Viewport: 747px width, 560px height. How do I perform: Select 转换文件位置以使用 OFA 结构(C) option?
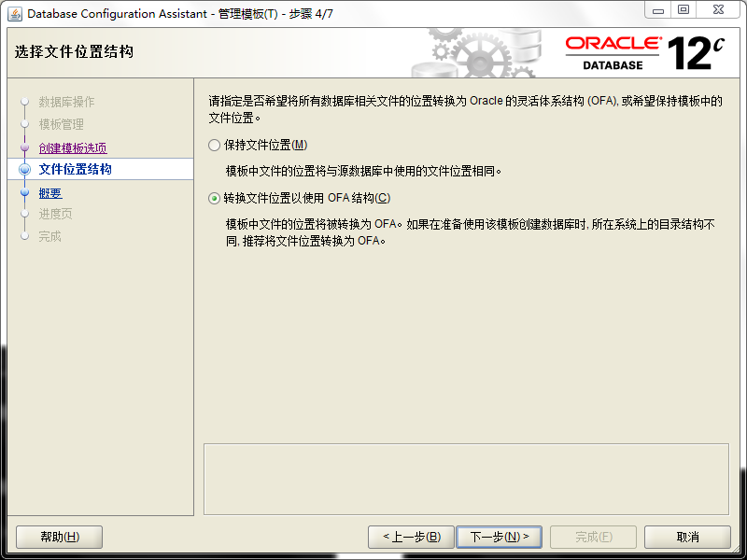pos(214,198)
